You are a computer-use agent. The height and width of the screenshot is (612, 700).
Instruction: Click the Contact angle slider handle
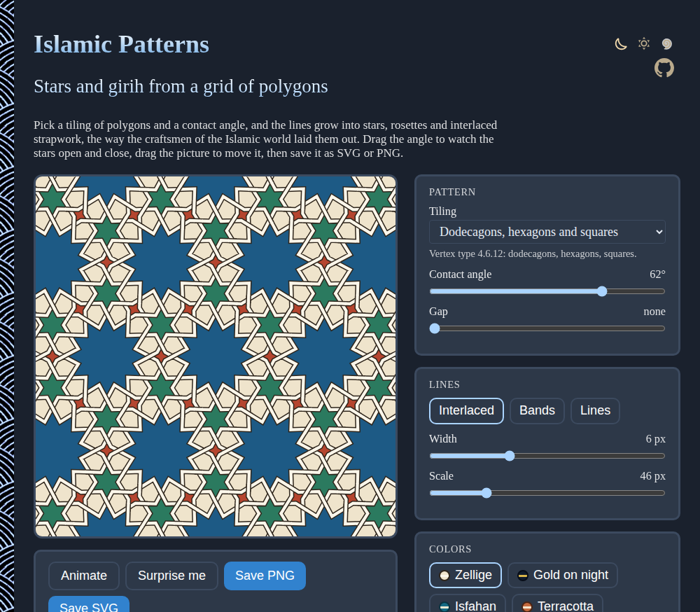[x=602, y=291]
